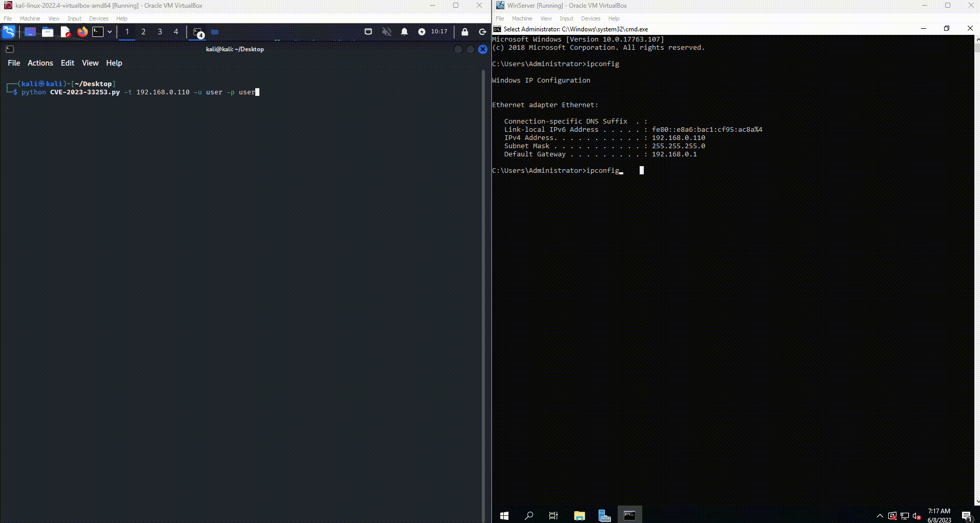Open the Help menu in Kali terminal
Image resolution: width=980 pixels, height=523 pixels.
coord(114,63)
